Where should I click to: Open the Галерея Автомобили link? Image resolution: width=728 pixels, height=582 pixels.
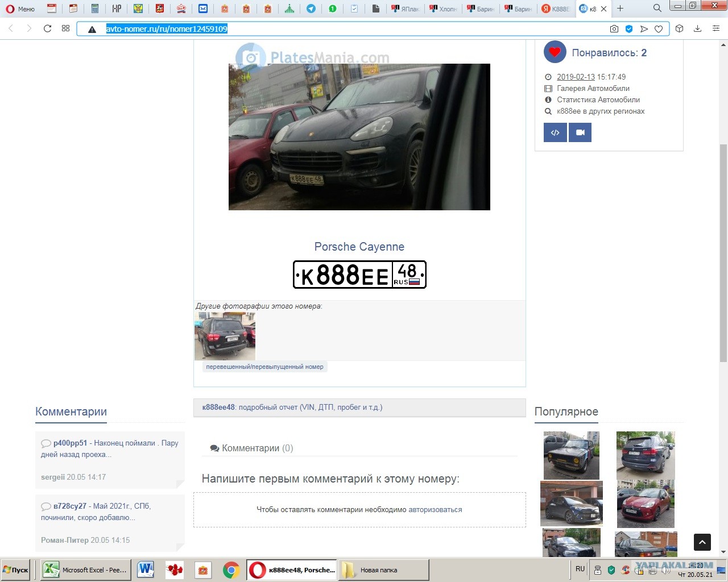(593, 88)
